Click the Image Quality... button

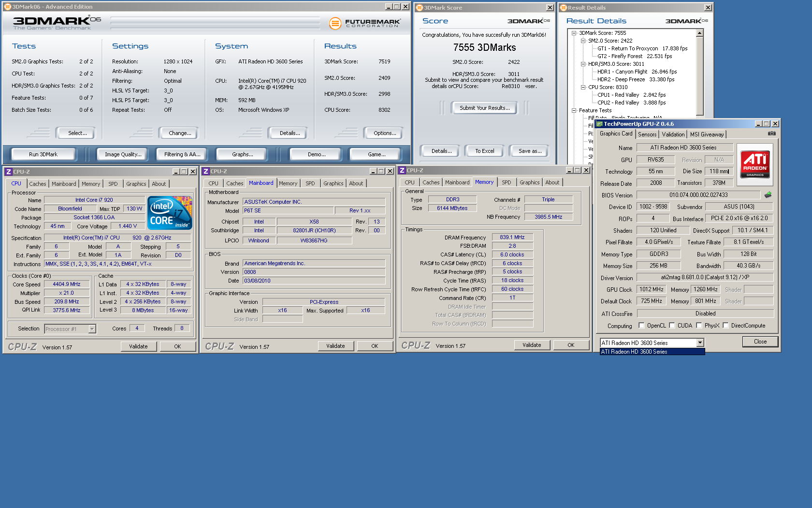click(x=123, y=154)
